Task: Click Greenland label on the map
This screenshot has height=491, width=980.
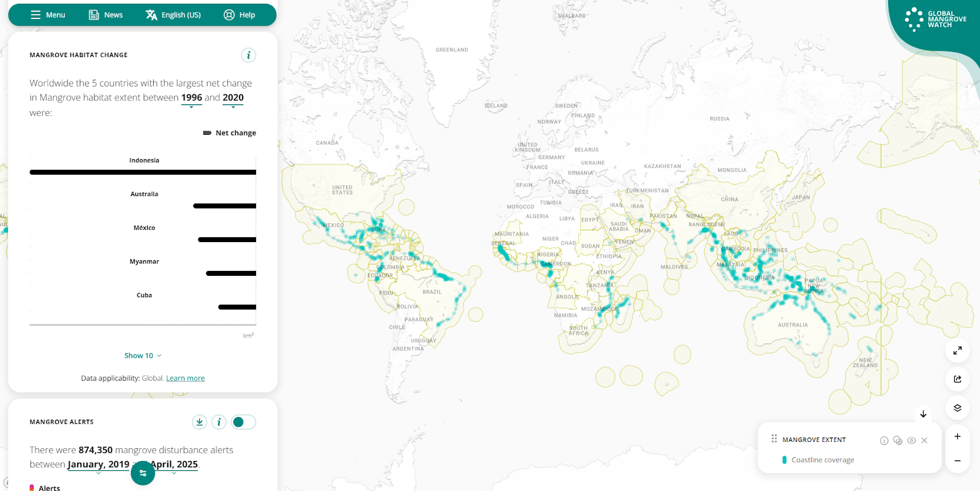Action: point(452,50)
